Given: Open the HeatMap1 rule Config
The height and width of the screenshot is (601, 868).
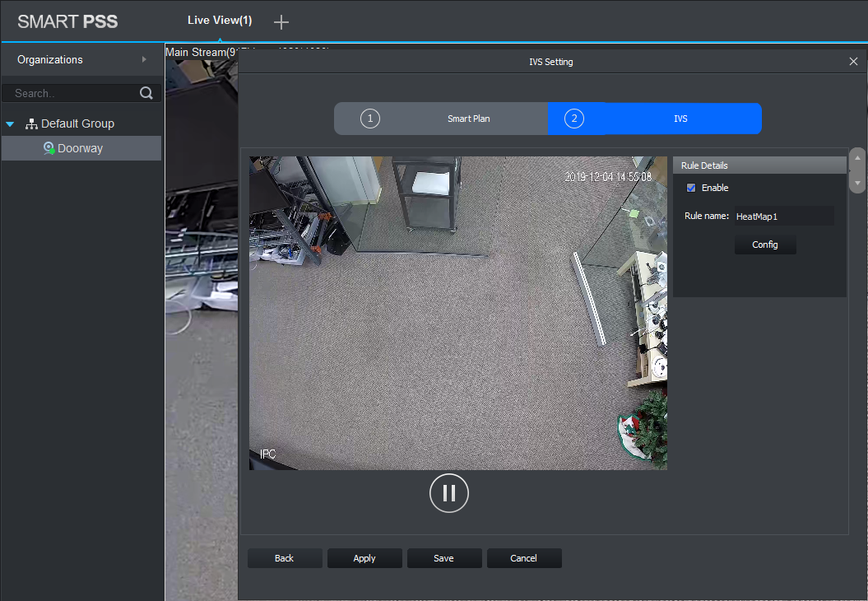Looking at the screenshot, I should (765, 245).
